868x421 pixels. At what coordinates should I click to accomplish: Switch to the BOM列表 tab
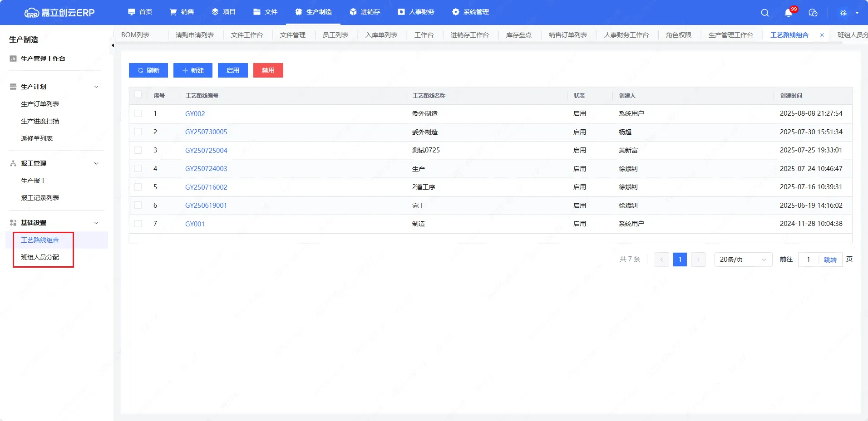click(x=135, y=35)
